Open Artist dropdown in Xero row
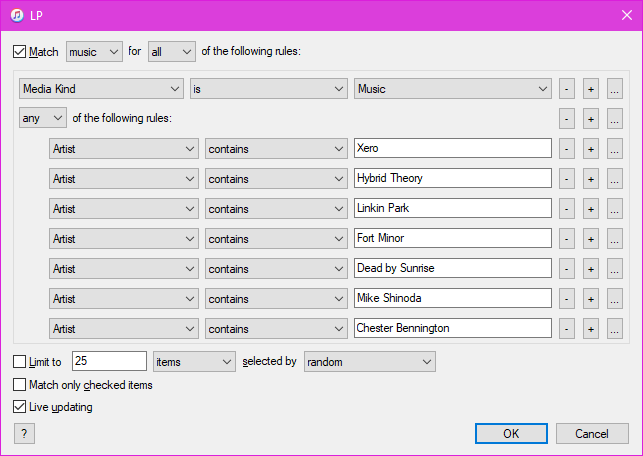 124,148
